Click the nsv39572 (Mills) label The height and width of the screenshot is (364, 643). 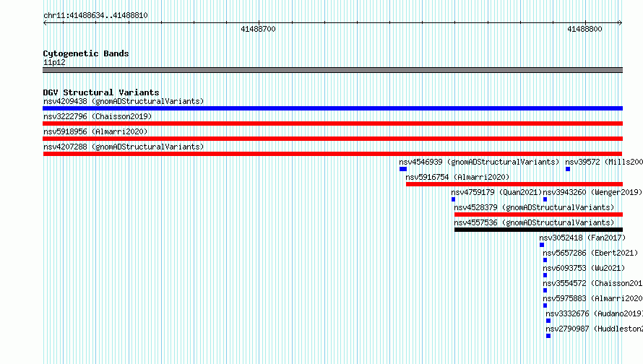point(604,162)
